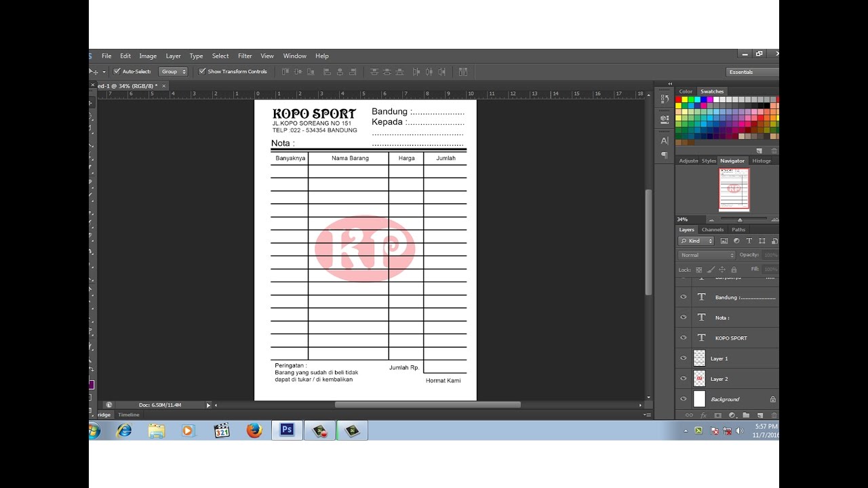The height and width of the screenshot is (488, 868).
Task: Open the File menu
Action: coord(106,56)
